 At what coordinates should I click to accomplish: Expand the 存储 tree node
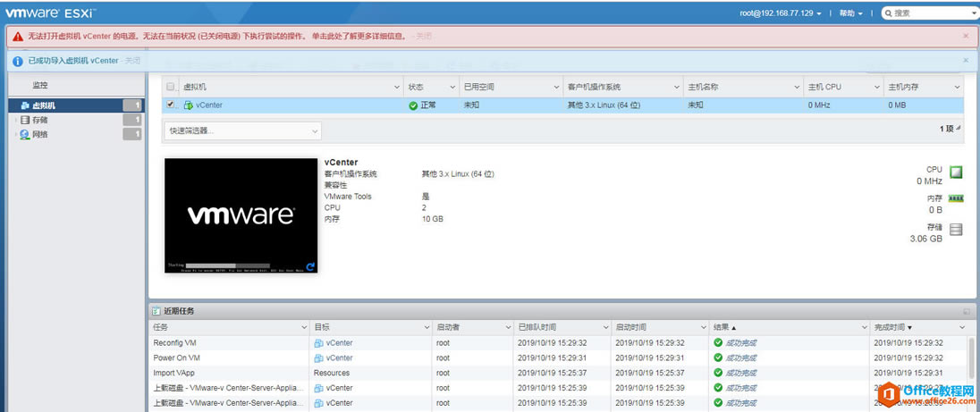[15, 120]
